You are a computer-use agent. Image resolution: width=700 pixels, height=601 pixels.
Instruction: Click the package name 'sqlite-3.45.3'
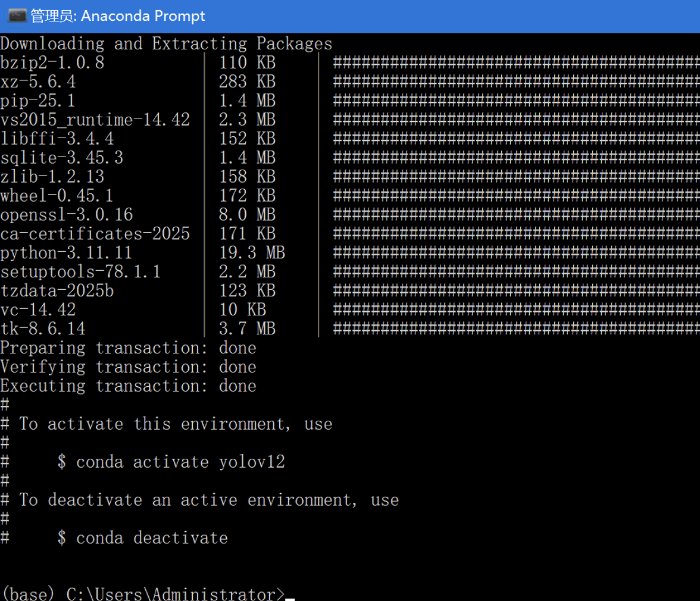click(x=62, y=158)
